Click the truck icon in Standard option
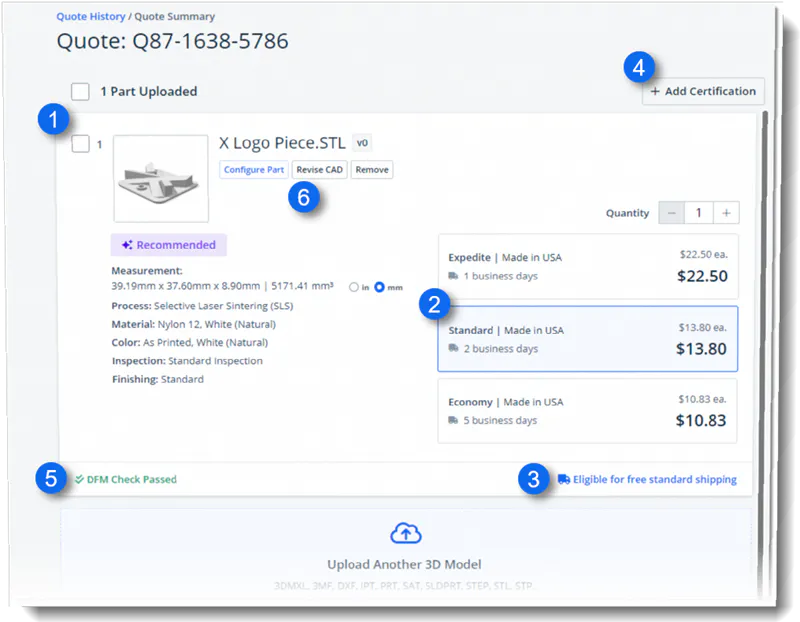Screen dimensions: 800x622 pyautogui.click(x=453, y=348)
